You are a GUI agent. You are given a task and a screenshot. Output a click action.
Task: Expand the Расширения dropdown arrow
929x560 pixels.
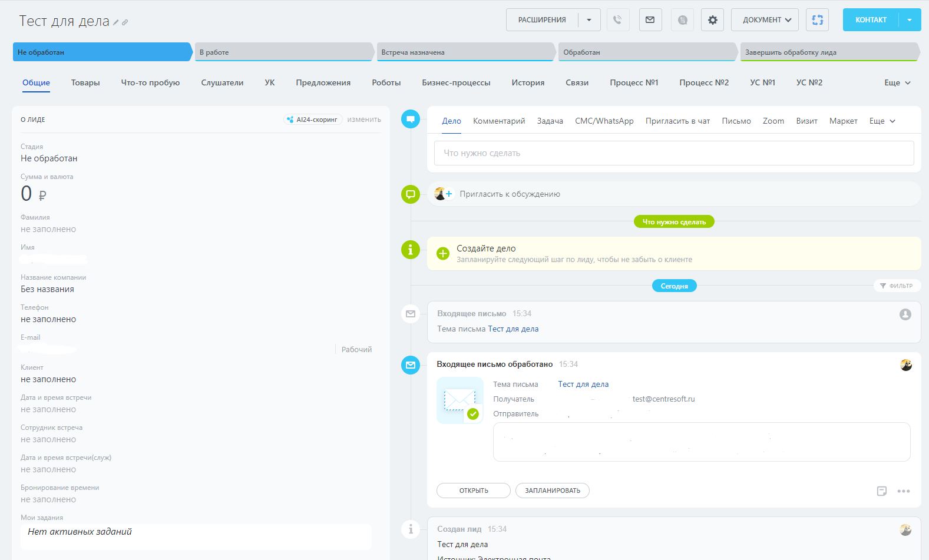(x=589, y=20)
